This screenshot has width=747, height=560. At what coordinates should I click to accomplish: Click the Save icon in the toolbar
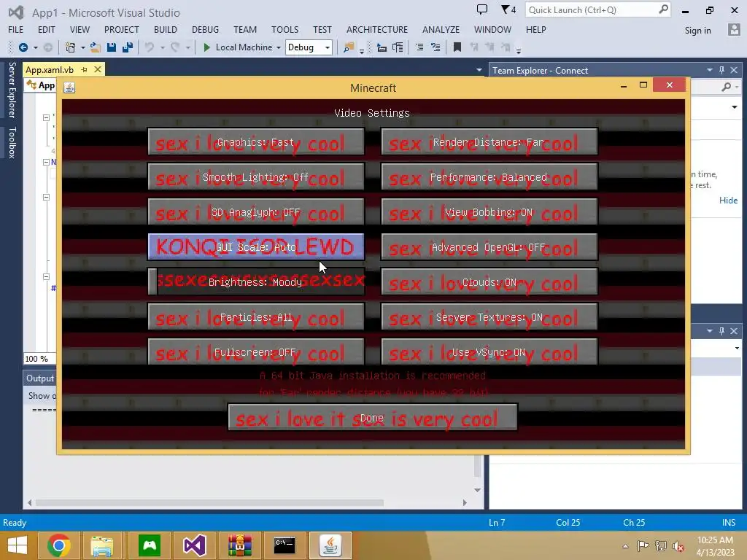pos(112,47)
